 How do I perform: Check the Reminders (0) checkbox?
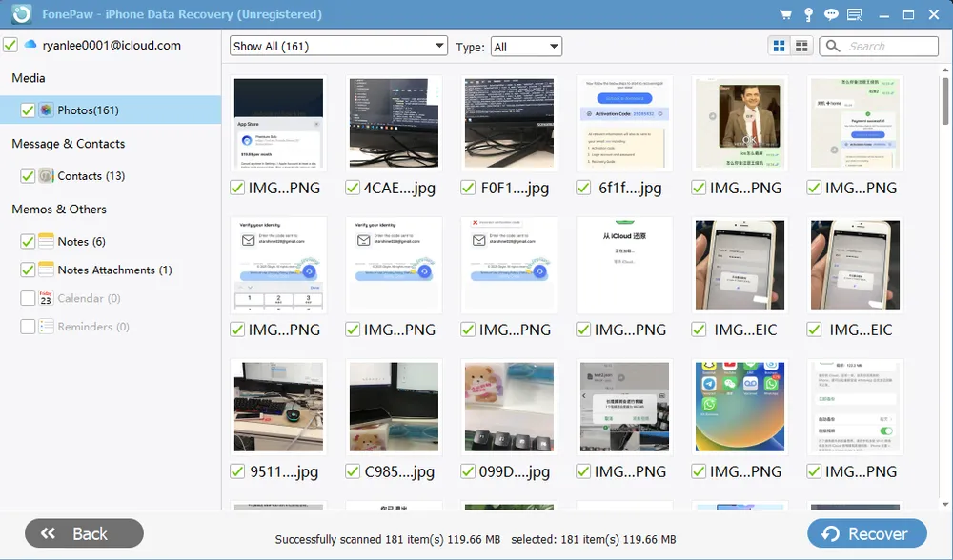(x=28, y=326)
